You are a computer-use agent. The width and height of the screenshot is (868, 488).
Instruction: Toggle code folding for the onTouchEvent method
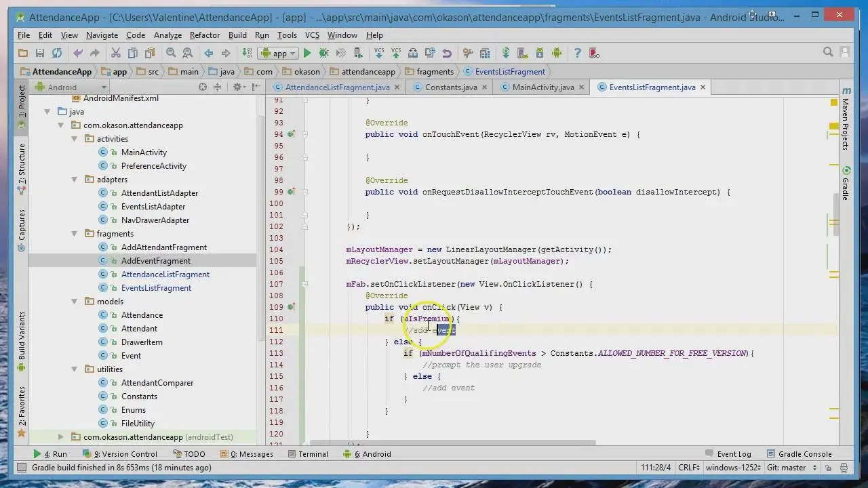coord(304,134)
